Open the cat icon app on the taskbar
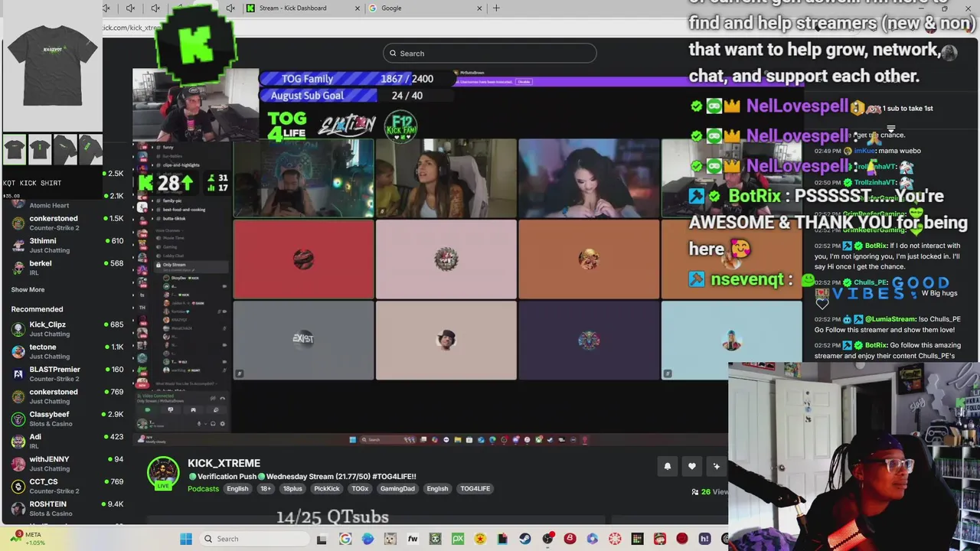The width and height of the screenshot is (980, 551). tap(390, 539)
